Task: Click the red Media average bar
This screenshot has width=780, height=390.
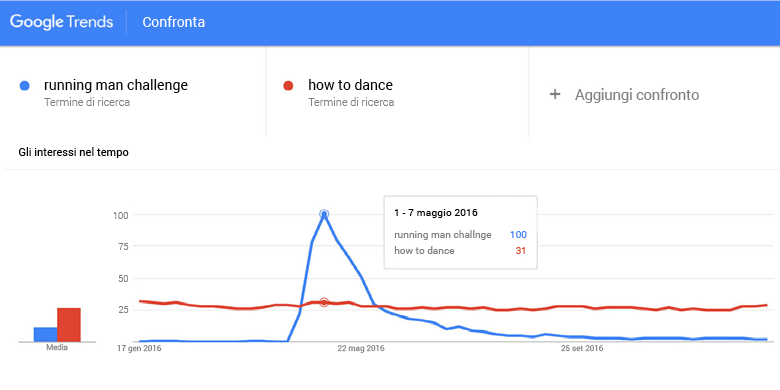Action: (69, 325)
